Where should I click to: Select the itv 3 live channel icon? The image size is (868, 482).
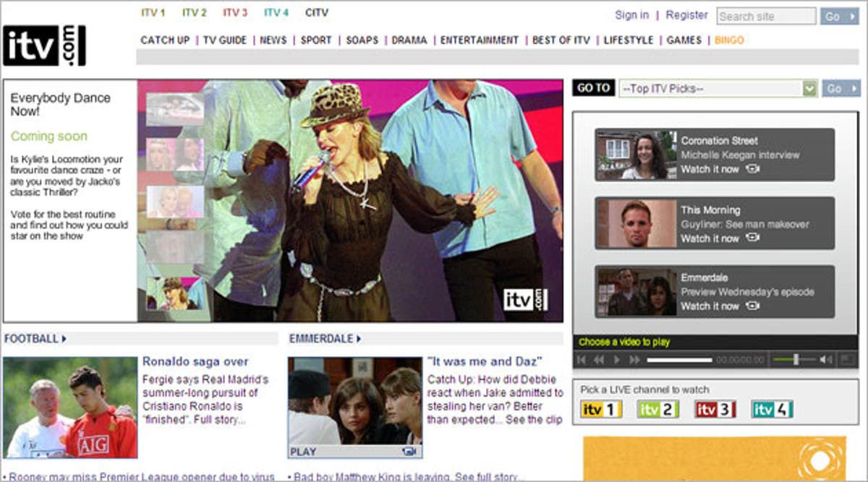(x=715, y=410)
